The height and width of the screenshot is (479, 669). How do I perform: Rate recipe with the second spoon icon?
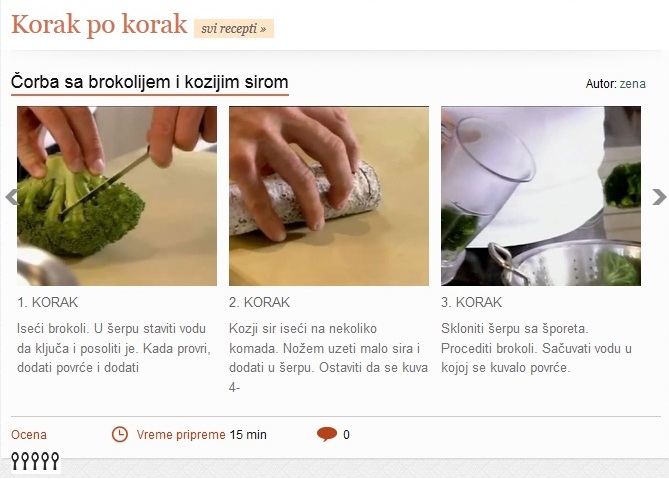(x=26, y=461)
